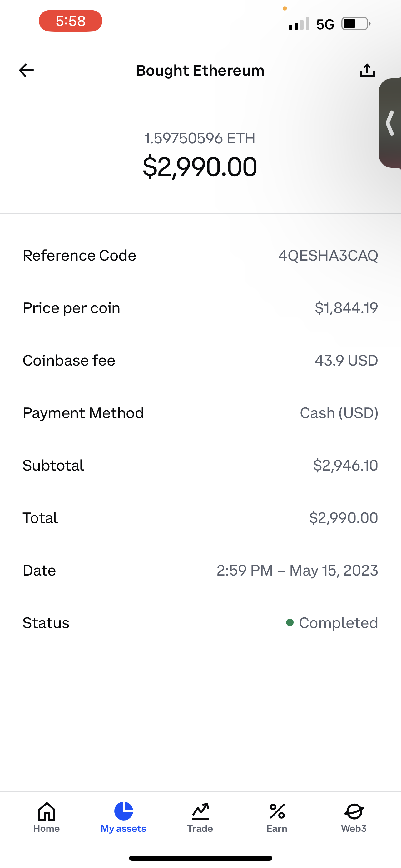Tap the Home house icon
This screenshot has width=401, height=868.
coord(47,811)
